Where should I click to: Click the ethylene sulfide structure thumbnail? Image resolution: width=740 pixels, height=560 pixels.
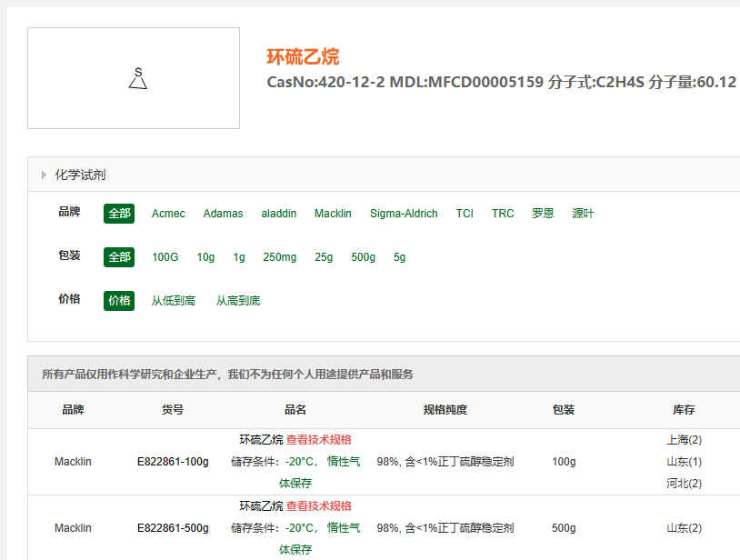(x=134, y=78)
